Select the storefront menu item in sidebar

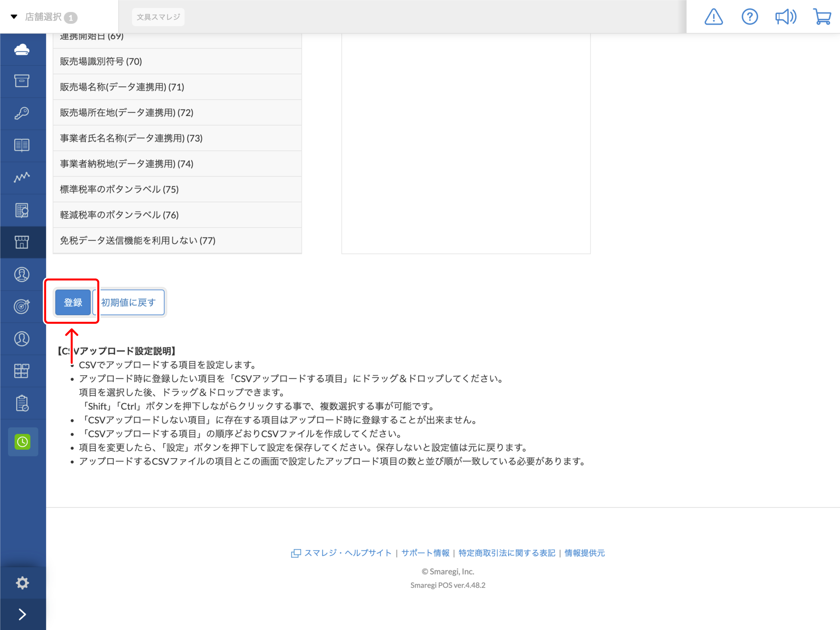pos(22,242)
